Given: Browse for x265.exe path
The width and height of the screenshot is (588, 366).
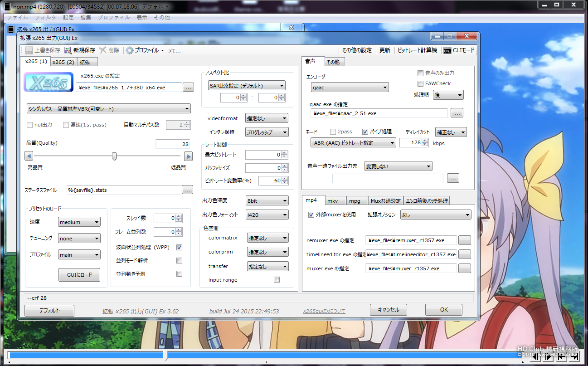Looking at the screenshot, I should (x=189, y=88).
